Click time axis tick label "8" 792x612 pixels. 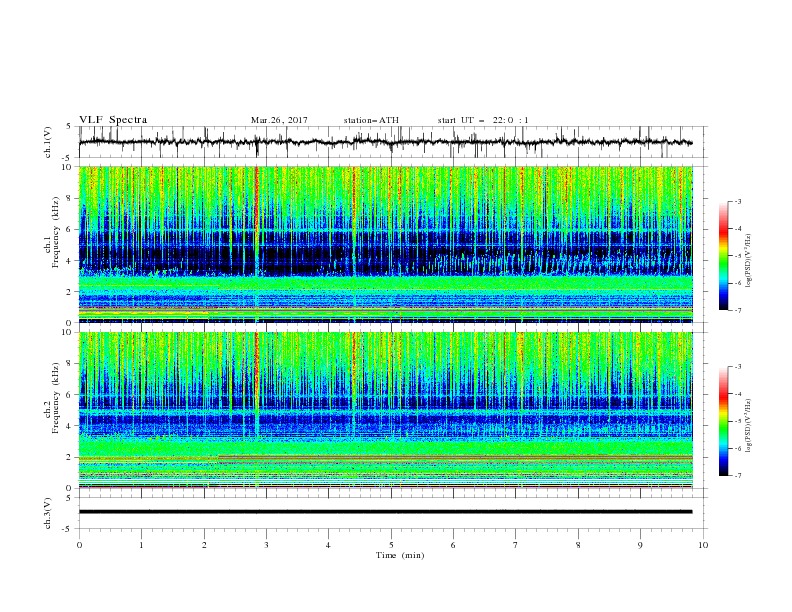(578, 545)
